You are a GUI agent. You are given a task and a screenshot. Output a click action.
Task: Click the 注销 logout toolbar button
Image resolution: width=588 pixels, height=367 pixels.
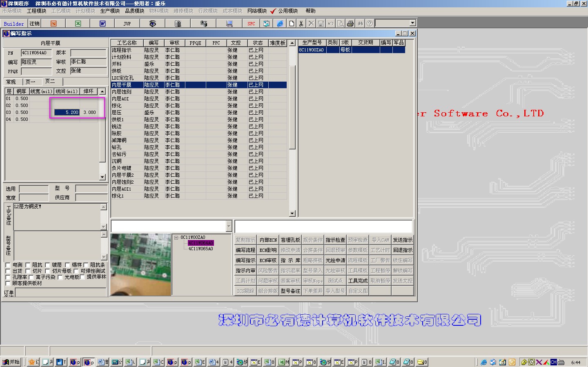point(35,24)
